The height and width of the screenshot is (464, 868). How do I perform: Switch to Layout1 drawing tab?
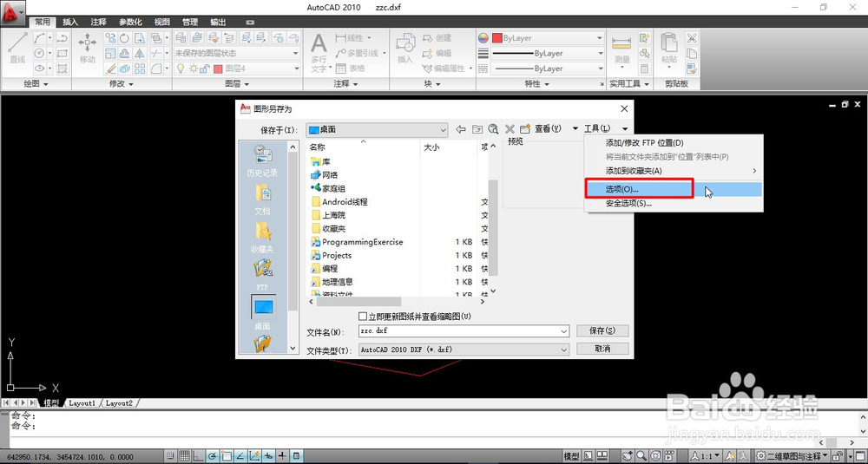pyautogui.click(x=82, y=403)
